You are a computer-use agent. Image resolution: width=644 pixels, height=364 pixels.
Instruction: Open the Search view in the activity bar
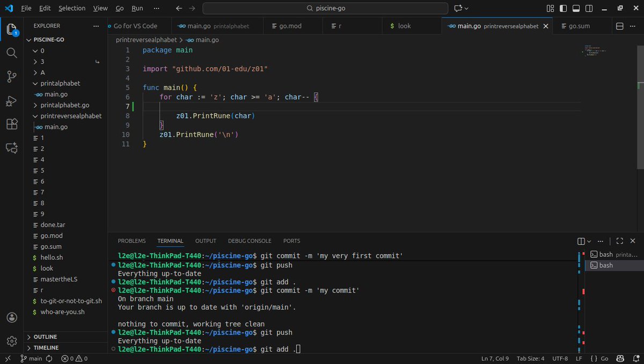click(11, 53)
